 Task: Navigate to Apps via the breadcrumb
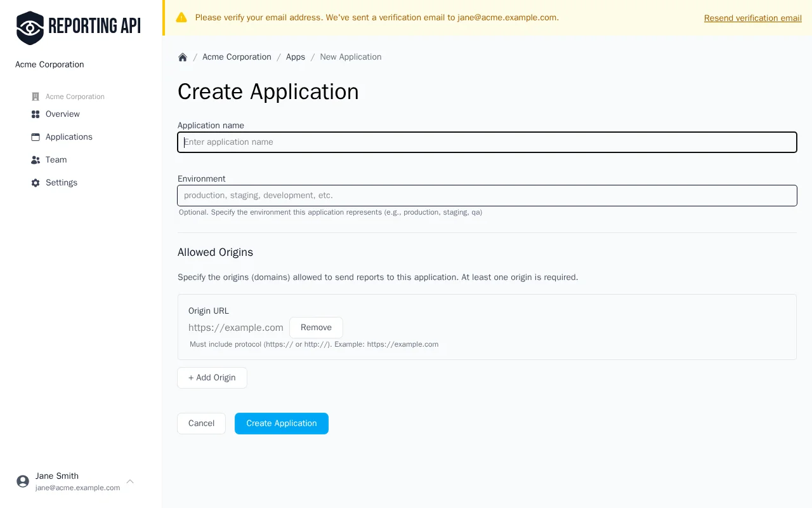296,57
